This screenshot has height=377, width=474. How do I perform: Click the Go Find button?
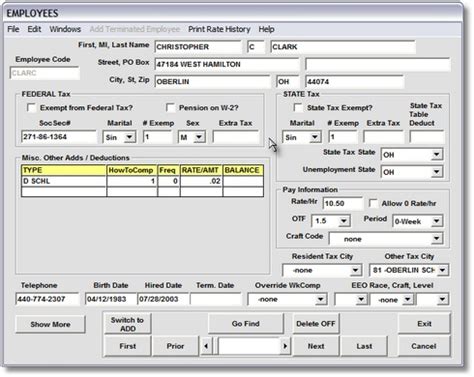(246, 324)
